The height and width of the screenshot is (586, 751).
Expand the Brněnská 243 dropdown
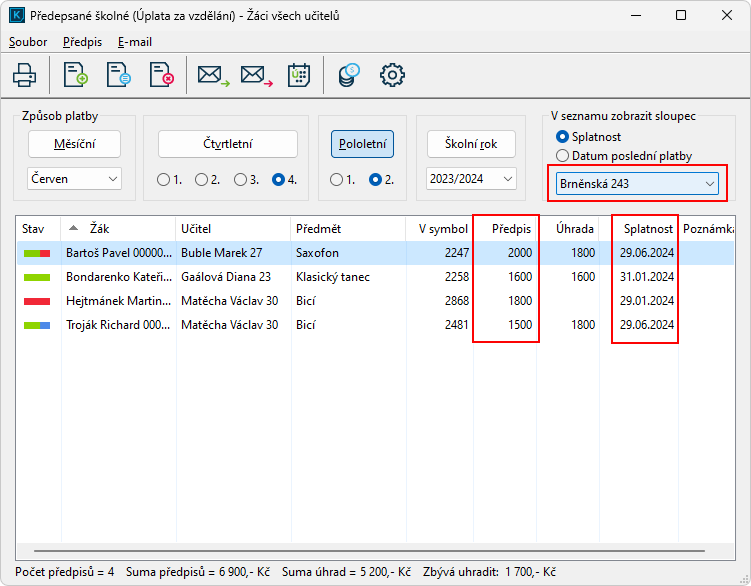[x=636, y=184]
